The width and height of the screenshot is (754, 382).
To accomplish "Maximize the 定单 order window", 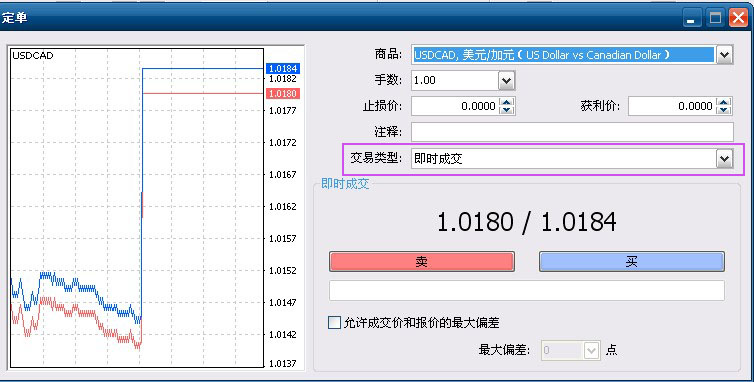I will (715, 18).
